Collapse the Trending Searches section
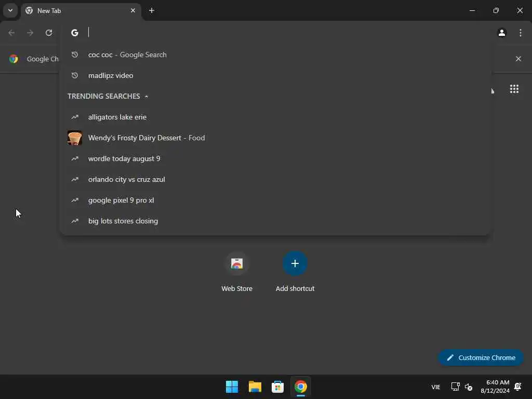The image size is (532, 399). [x=146, y=96]
